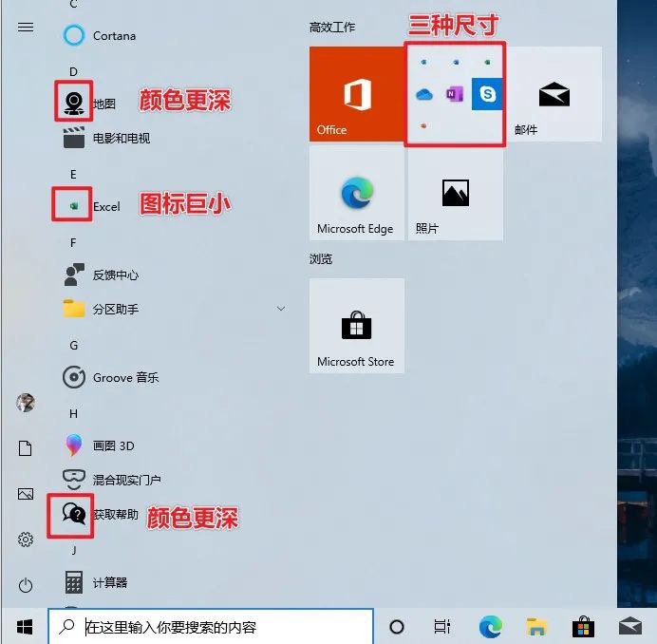
Task: Open the Photos tile (照片)
Action: click(456, 193)
